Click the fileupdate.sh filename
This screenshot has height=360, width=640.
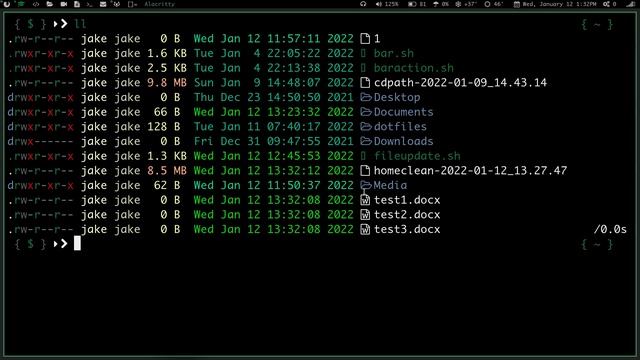tap(417, 156)
